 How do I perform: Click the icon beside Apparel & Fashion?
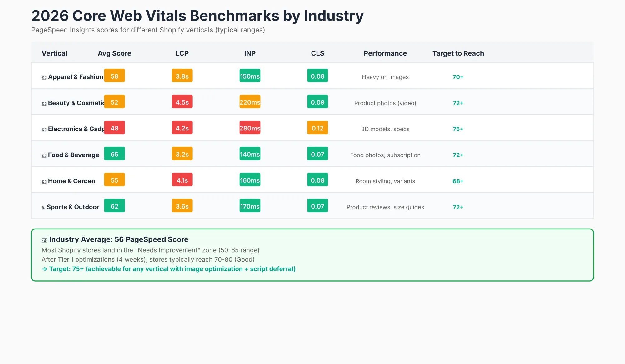(x=44, y=77)
